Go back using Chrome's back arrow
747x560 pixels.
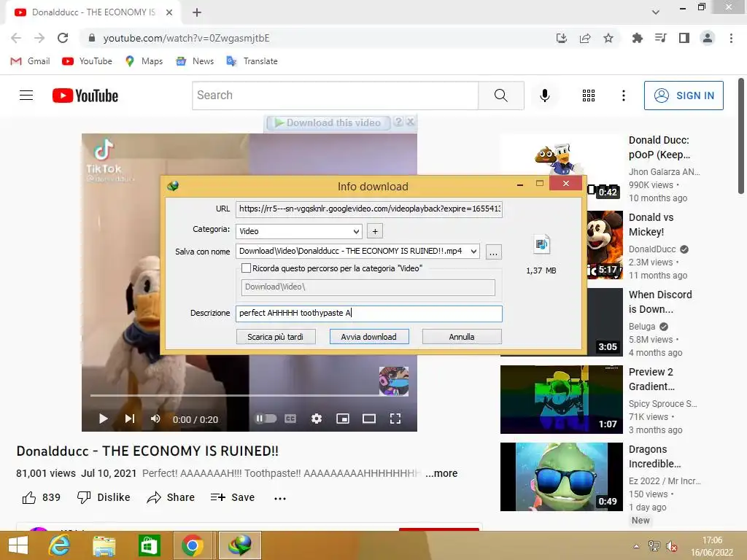[16, 38]
